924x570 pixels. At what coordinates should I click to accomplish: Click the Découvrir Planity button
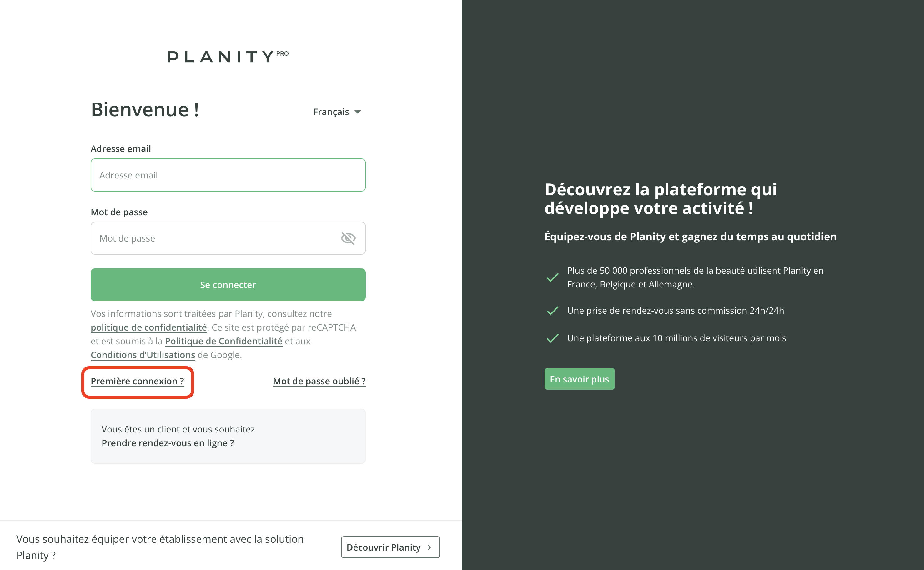tap(384, 547)
